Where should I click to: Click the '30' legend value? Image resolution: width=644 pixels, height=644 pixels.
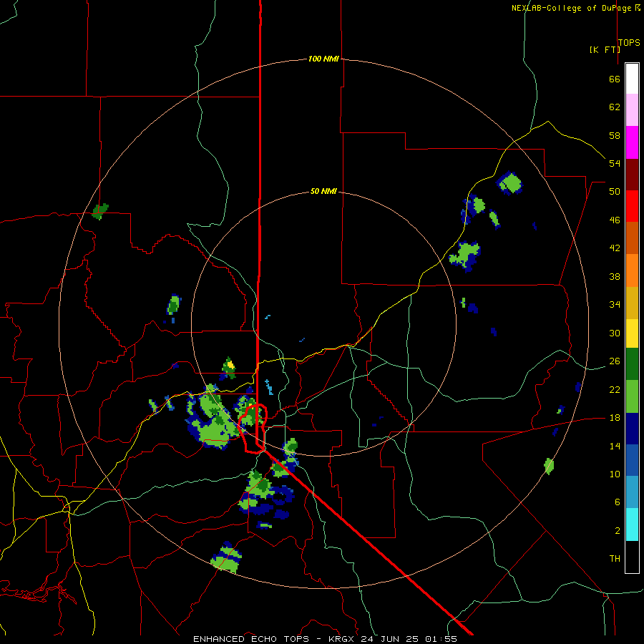point(615,333)
